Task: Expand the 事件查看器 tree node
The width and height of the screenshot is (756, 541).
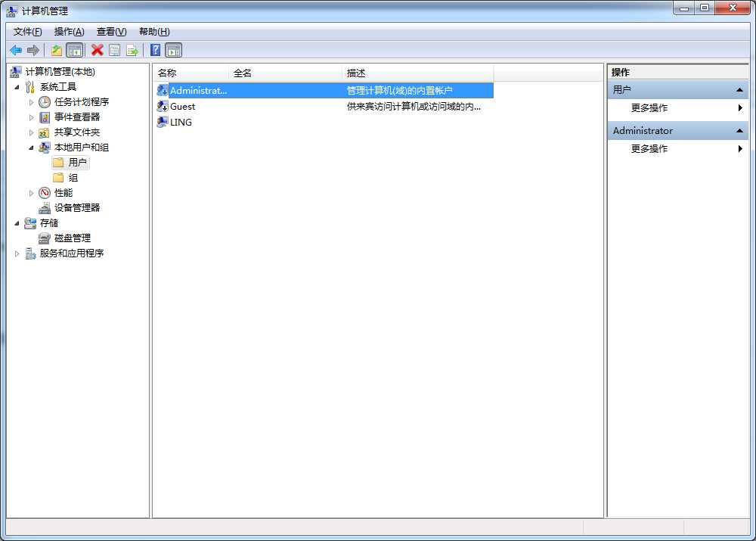Action: coord(31,117)
